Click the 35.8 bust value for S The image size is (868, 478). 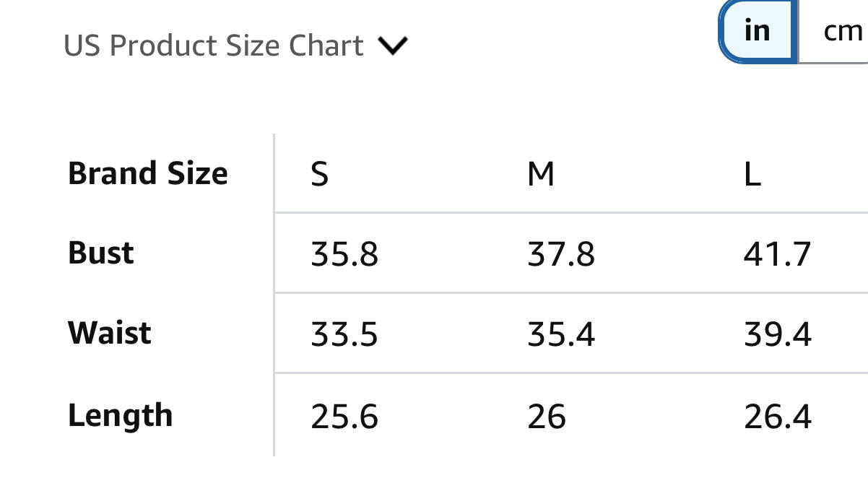point(344,254)
